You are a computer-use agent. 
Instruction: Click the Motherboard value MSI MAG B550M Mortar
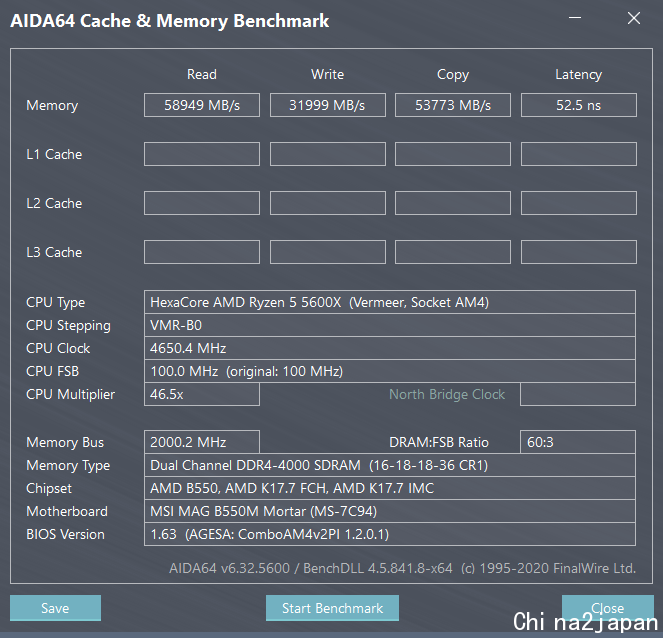(x=390, y=511)
